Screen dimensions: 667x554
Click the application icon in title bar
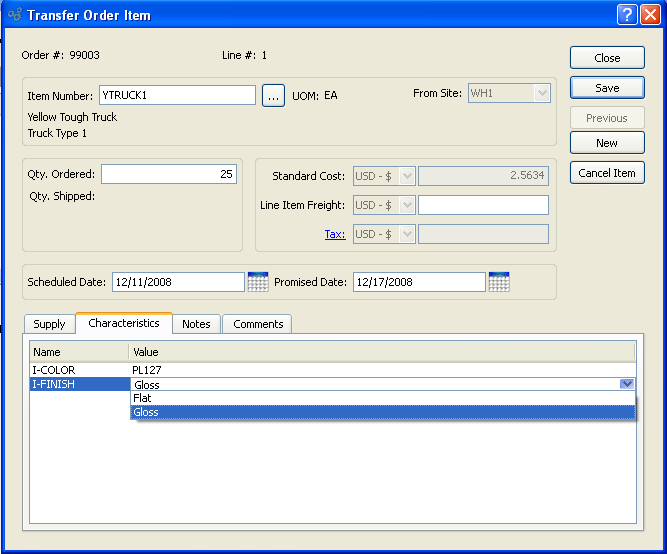click(x=13, y=15)
